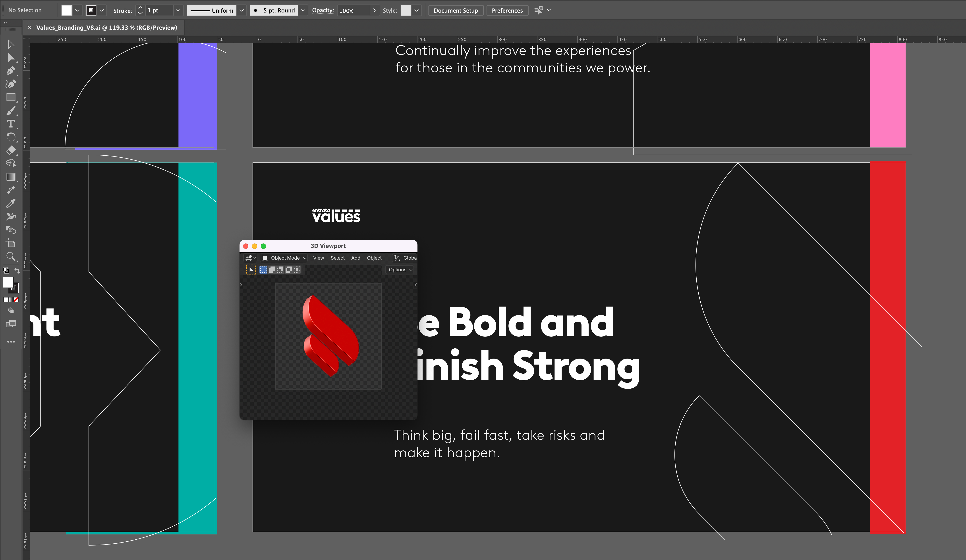Click the Style swatch in control bar
966x560 pixels.
(x=406, y=10)
